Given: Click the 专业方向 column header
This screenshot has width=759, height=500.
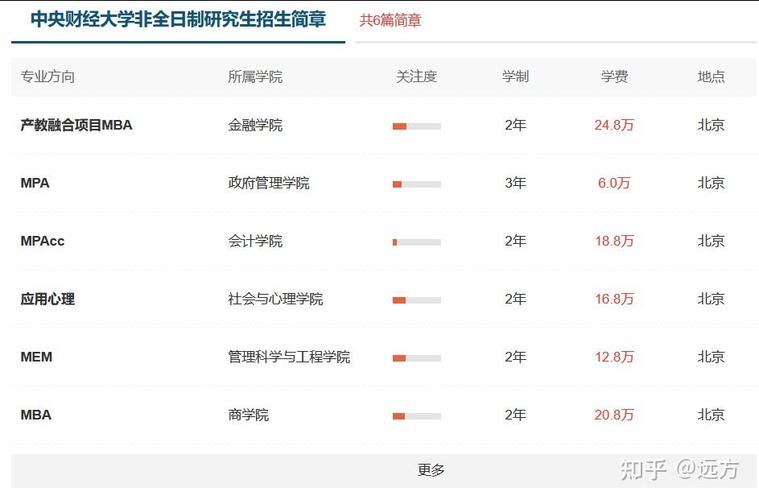Looking at the screenshot, I should [x=47, y=76].
